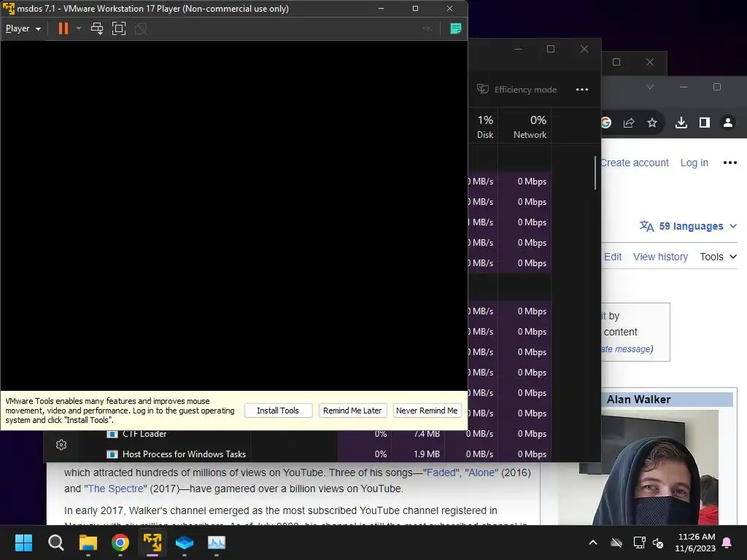This screenshot has width=747, height=560.
Task: Click the Google icon in the address bar
Action: (606, 122)
